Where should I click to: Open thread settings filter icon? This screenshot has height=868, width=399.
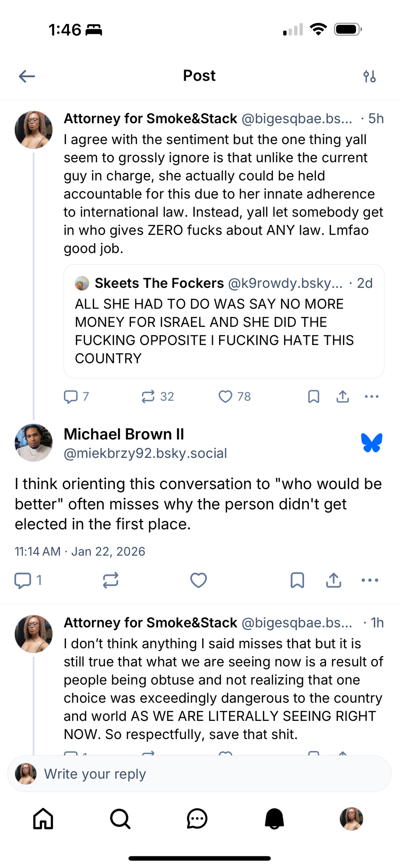click(370, 76)
